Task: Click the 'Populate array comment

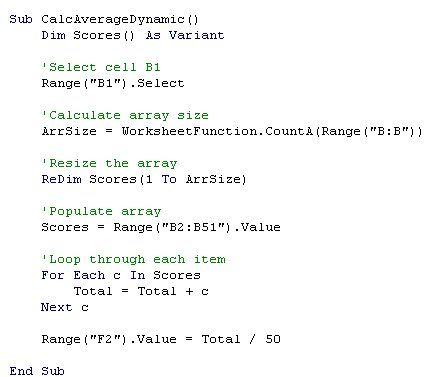Action: [x=101, y=211]
